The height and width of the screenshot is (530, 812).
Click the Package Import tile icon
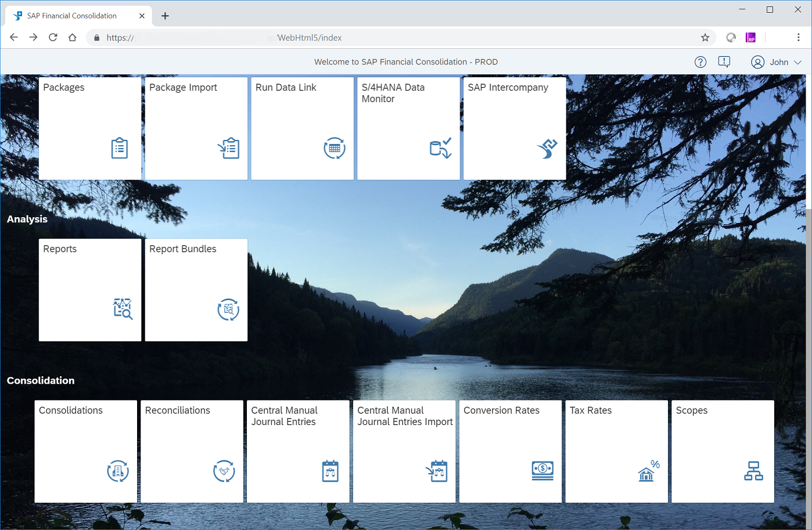229,148
